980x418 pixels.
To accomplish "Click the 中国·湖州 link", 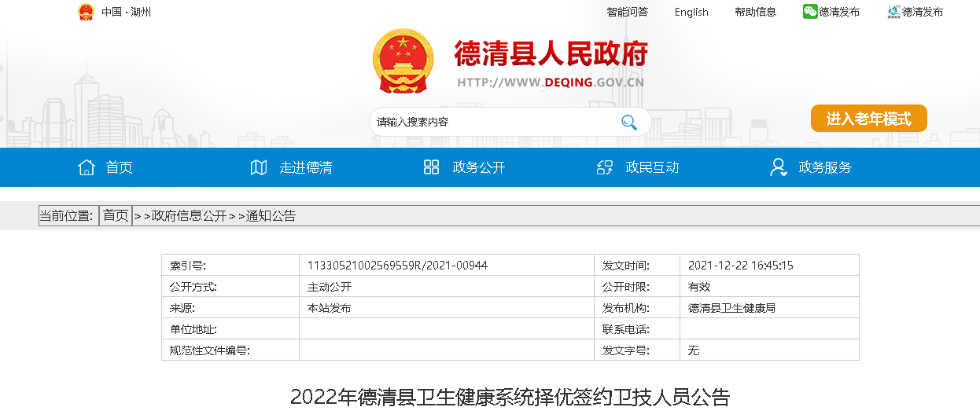I will point(127,12).
